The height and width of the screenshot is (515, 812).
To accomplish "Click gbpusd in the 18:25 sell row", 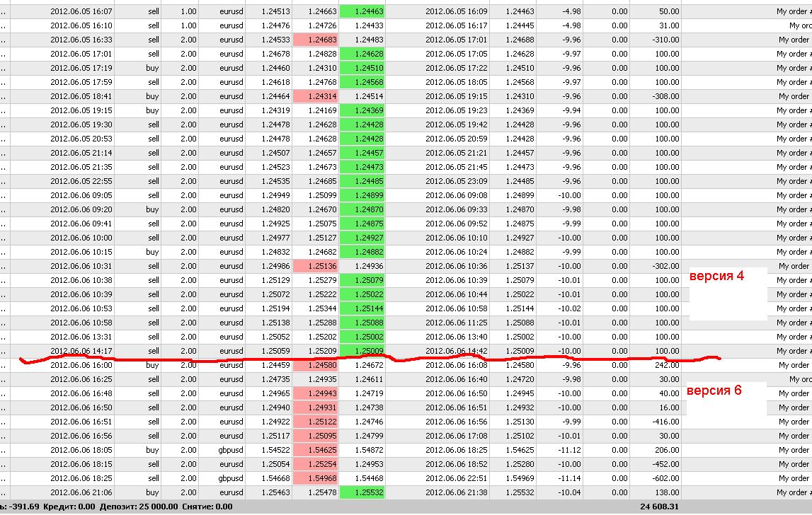I will (231, 478).
